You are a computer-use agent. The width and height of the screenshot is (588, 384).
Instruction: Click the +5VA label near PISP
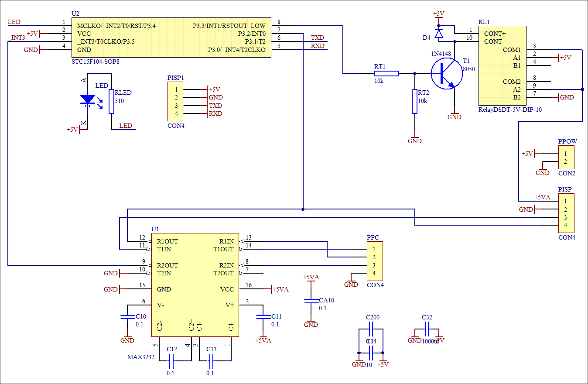(542, 197)
